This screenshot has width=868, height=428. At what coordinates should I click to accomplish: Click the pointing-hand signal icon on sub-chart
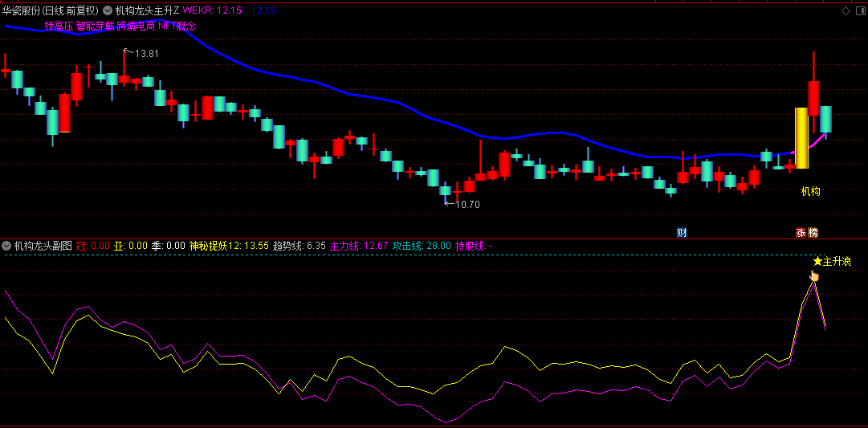[x=813, y=275]
